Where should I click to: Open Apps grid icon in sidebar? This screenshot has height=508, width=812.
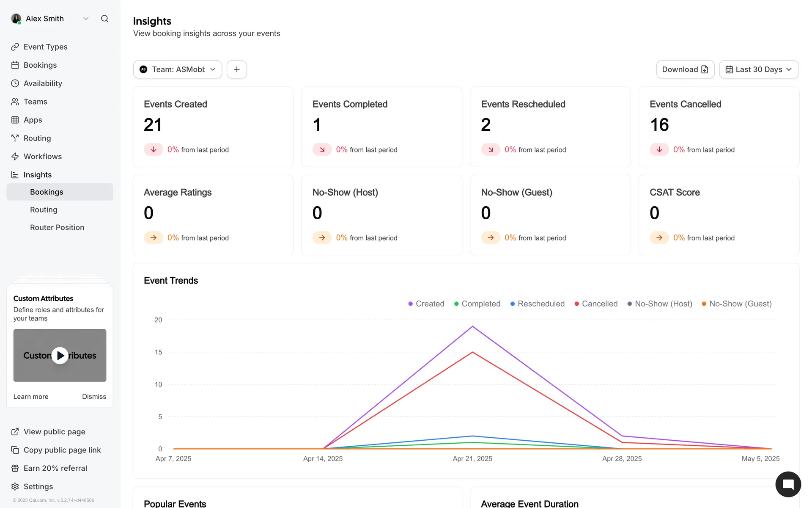point(15,120)
